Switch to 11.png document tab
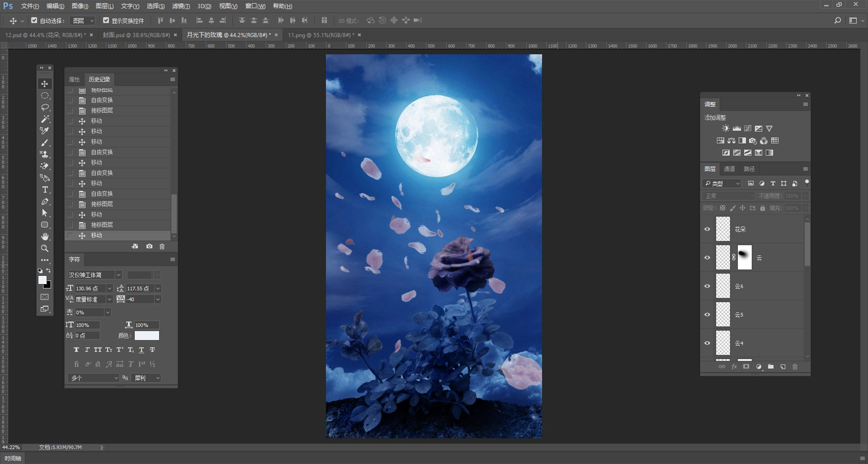Viewport: 868px width, 464px height. (321, 35)
